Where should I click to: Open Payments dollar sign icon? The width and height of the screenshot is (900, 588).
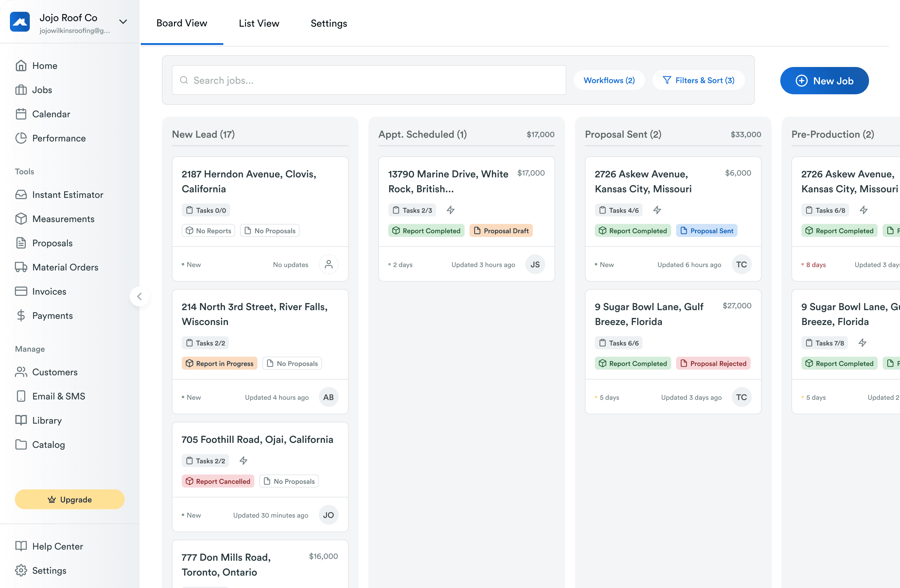click(21, 316)
